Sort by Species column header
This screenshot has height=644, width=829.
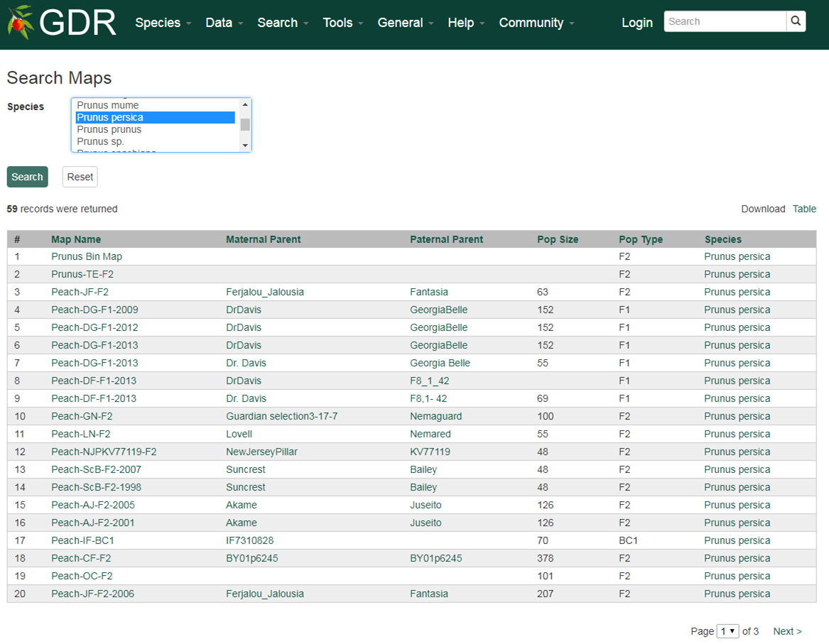tap(722, 239)
